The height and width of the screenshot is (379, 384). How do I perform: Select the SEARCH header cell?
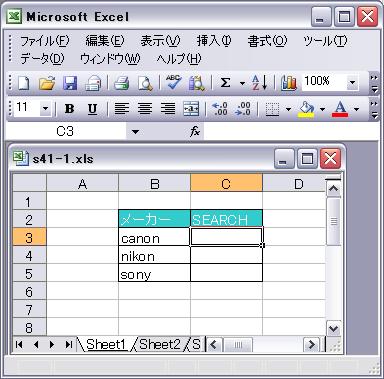pos(226,219)
